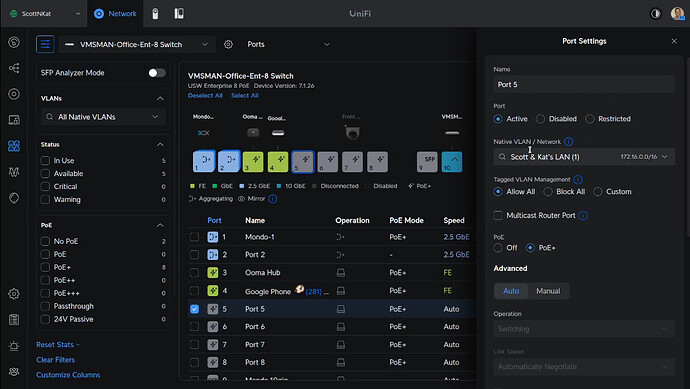Collapse the PoE filter section
Screen dimensions: 690x389
point(160,225)
